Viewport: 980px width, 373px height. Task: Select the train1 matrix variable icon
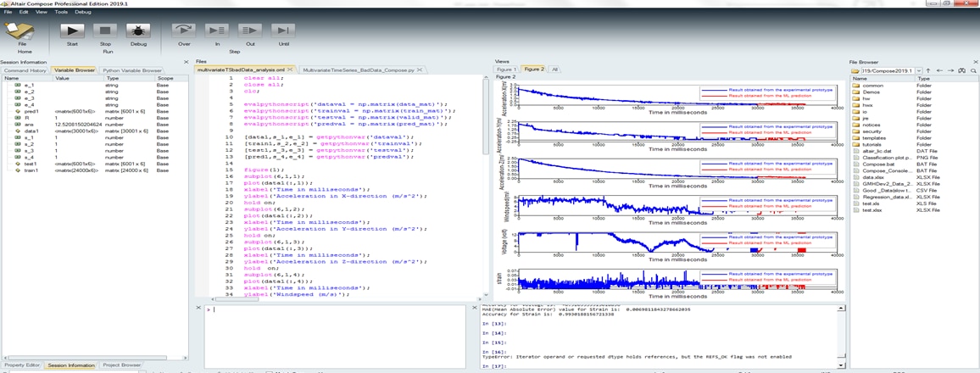click(x=18, y=170)
